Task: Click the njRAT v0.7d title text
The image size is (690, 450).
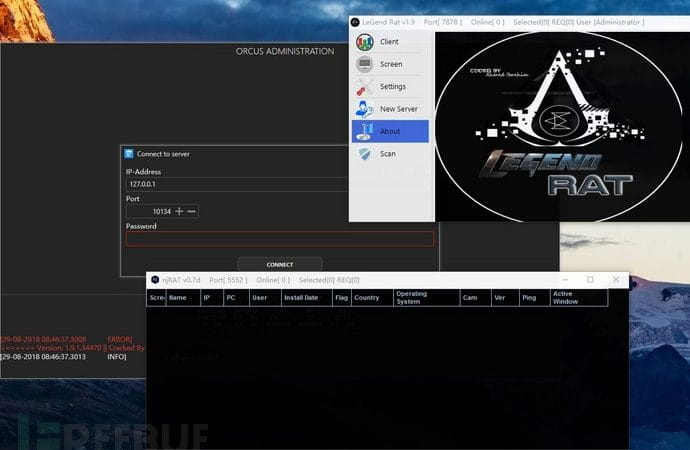Action: coord(181,280)
